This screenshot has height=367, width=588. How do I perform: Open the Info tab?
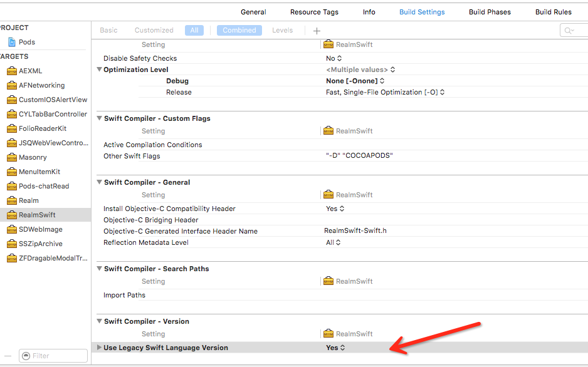[x=369, y=12]
